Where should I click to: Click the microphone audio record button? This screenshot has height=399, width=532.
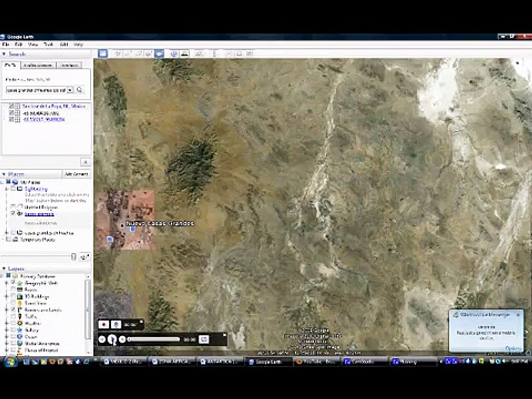116,324
